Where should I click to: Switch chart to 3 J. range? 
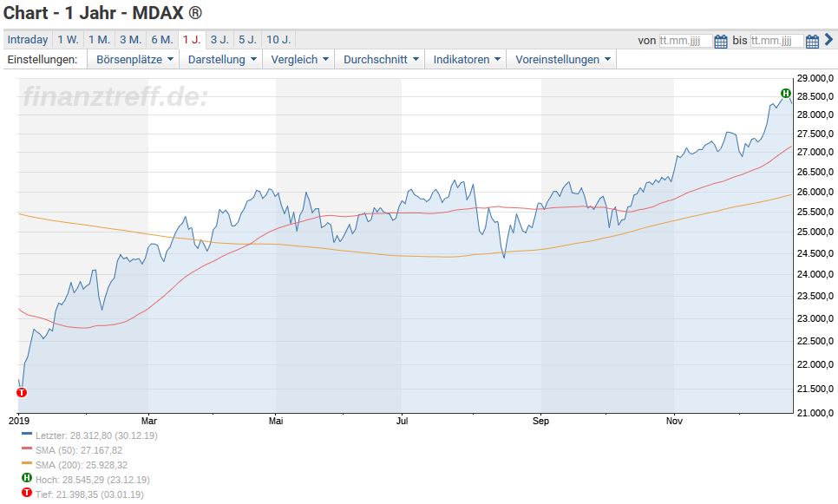click(x=219, y=40)
